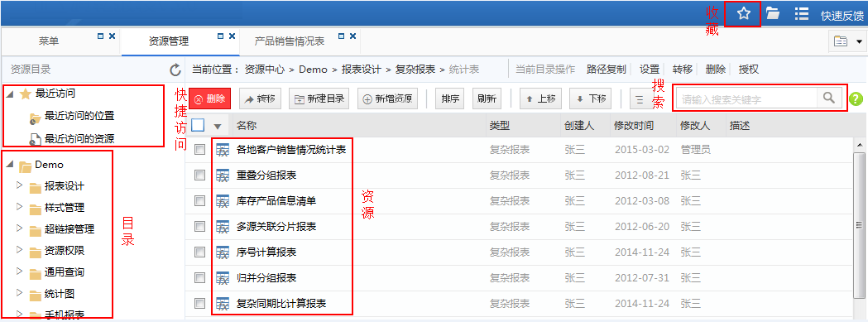Focus the 请输入搜索关键字 search field
Image resolution: width=868 pixels, height=322 pixels.
click(x=746, y=99)
